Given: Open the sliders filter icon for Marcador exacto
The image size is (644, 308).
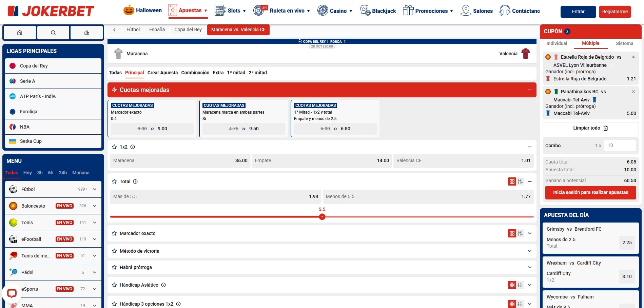Looking at the screenshot, I should (520, 233).
